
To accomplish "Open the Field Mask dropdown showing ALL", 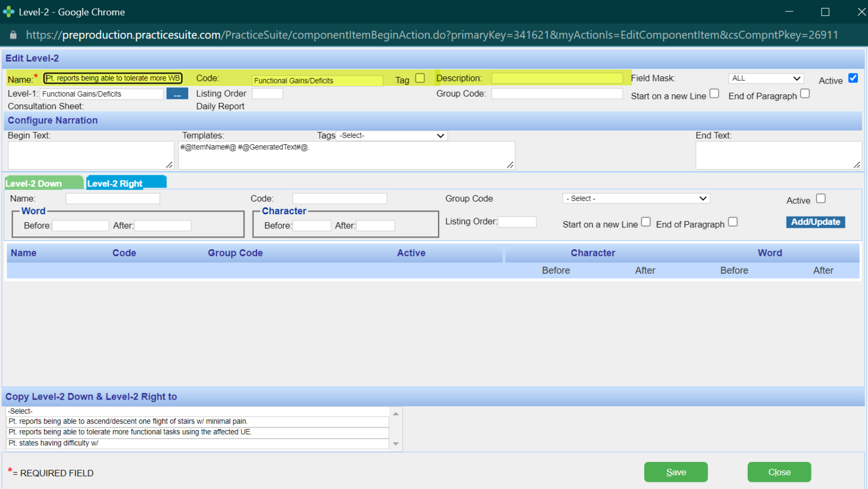I will coord(766,78).
